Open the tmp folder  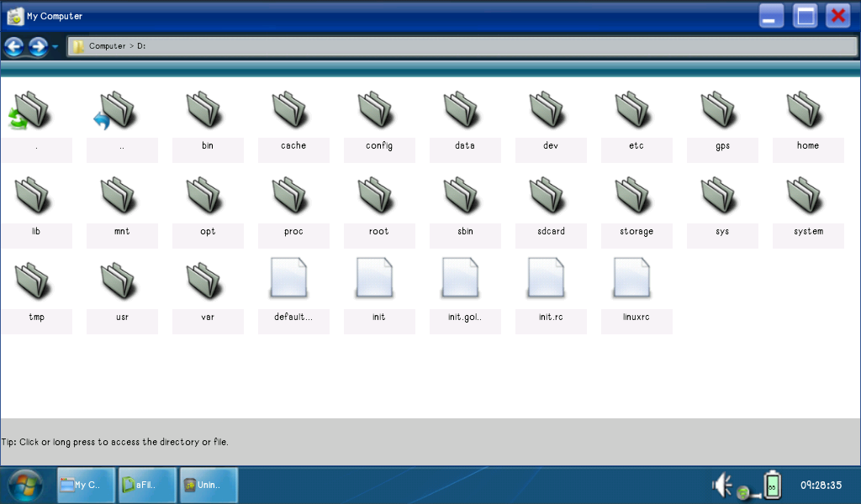click(x=33, y=281)
